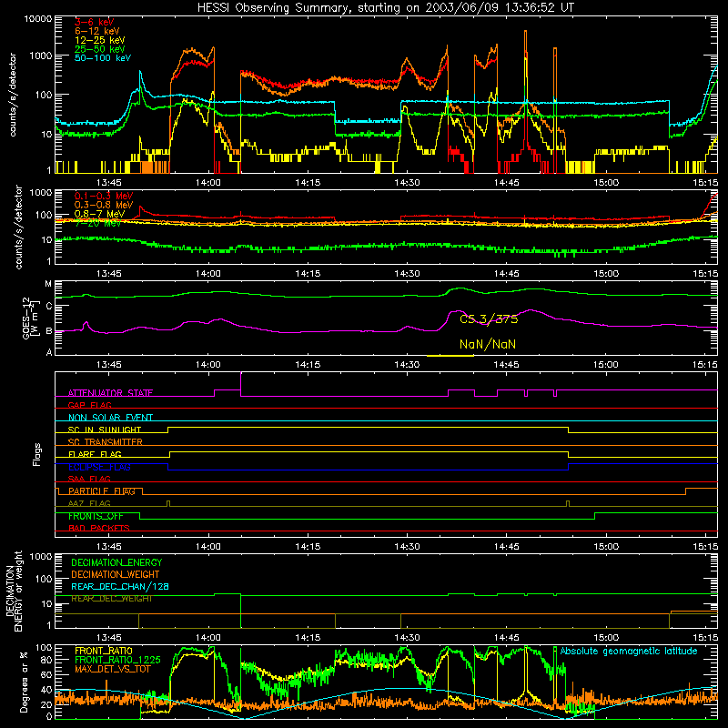Viewport: 728px width, 728px height.
Task: Select the red BAD_PACKETS label
Action: click(x=99, y=528)
